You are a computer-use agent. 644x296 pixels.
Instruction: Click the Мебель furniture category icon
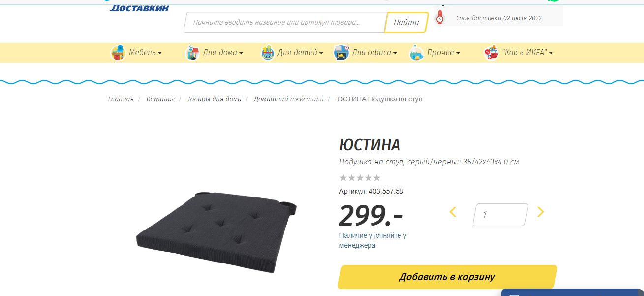(x=118, y=53)
